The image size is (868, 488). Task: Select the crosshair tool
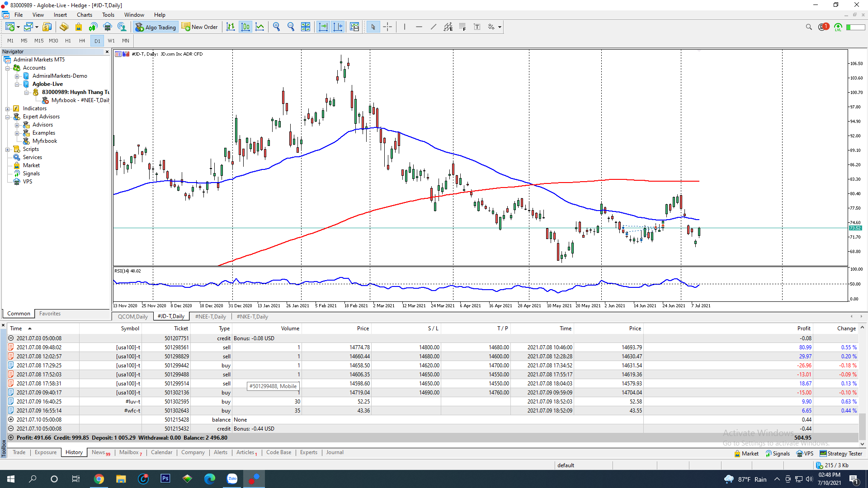(387, 27)
